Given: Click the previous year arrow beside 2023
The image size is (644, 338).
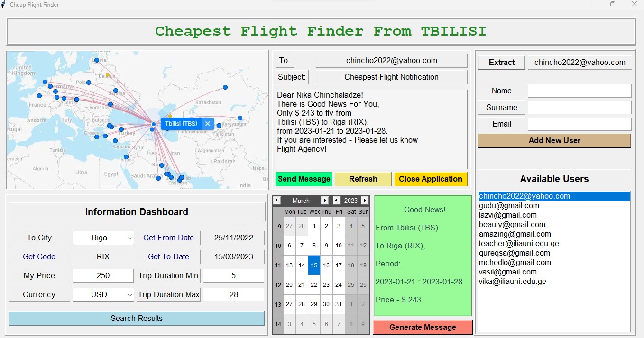Looking at the screenshot, I should click(x=336, y=200).
